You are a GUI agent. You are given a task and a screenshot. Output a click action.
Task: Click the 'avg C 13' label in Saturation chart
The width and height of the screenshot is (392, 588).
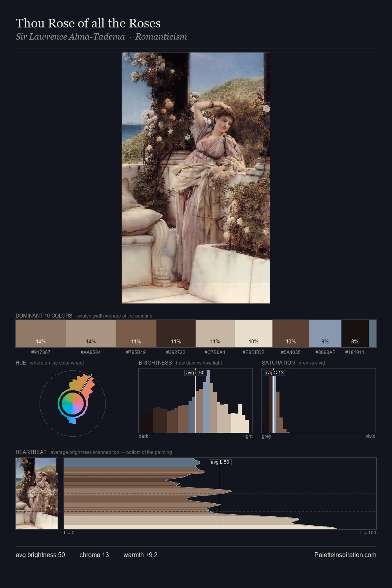click(274, 373)
